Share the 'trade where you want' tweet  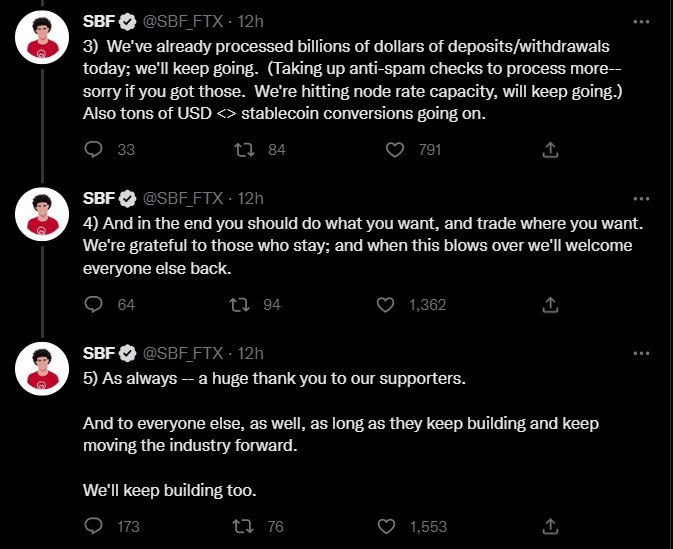549,304
